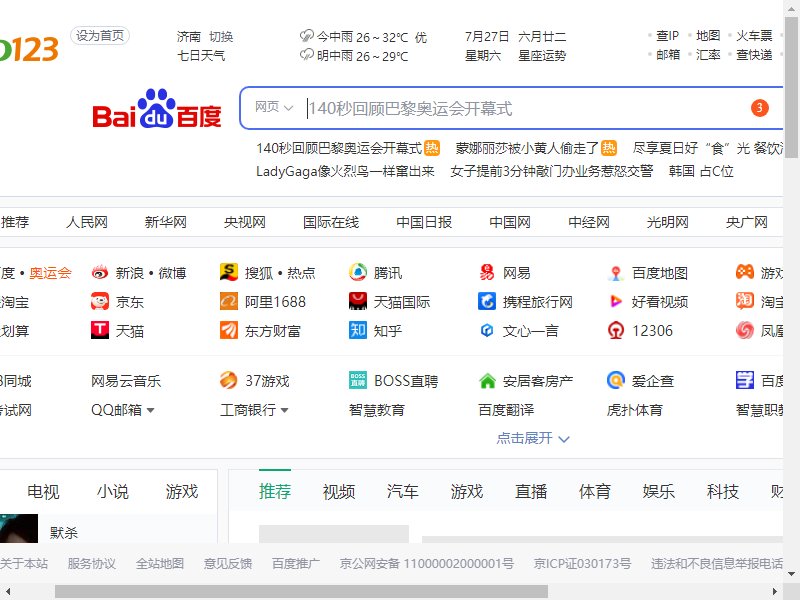Open the Sohu icon
This screenshot has width=800, height=600.
point(229,272)
